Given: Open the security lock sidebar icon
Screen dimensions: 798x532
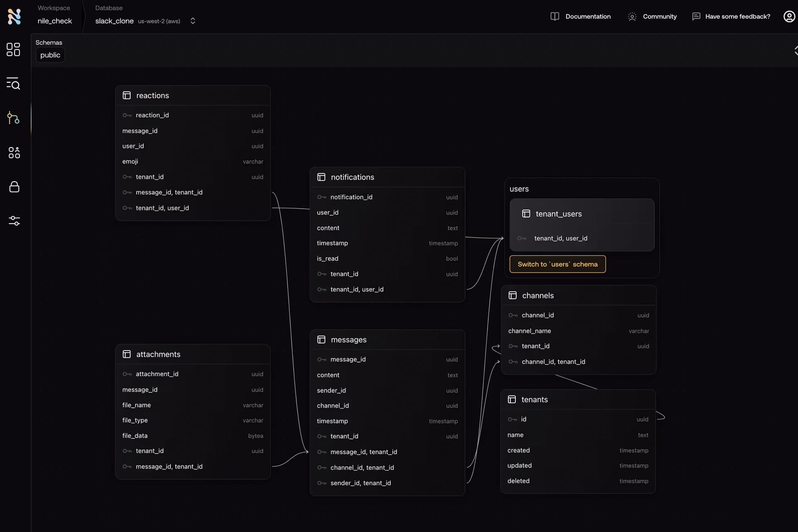Looking at the screenshot, I should (14, 187).
